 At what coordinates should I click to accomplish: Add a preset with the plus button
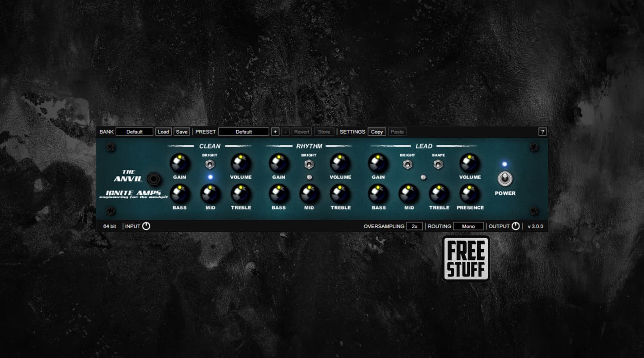[x=275, y=132]
